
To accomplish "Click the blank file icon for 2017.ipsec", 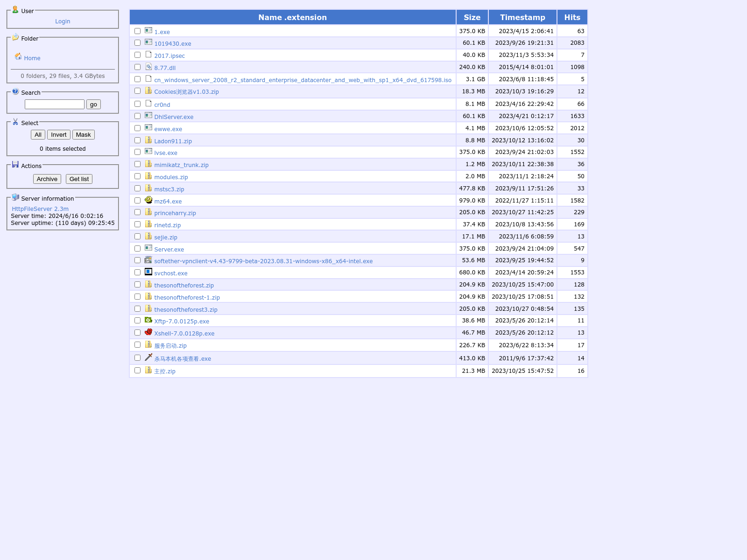I will click(x=148, y=54).
